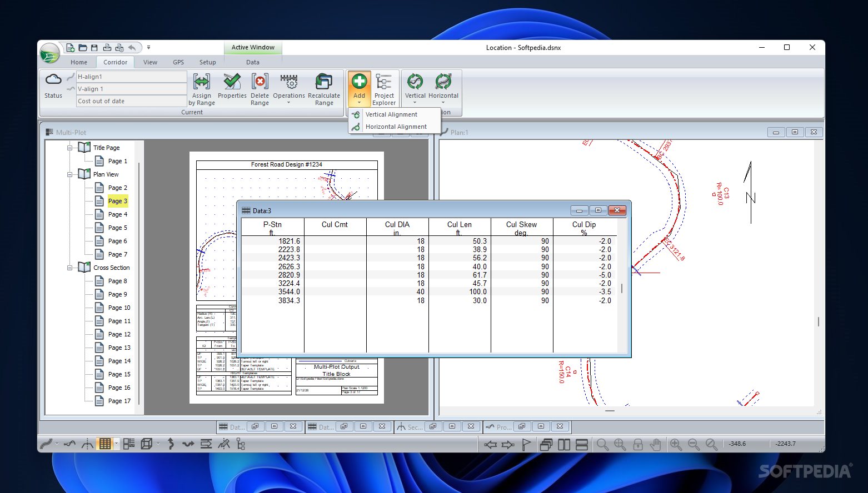868x493 pixels.
Task: Click the H-align1 field
Action: coord(131,77)
